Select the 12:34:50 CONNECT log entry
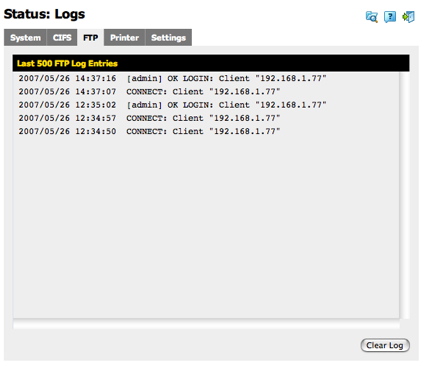Viewport: 424px width, 366px height. point(149,131)
